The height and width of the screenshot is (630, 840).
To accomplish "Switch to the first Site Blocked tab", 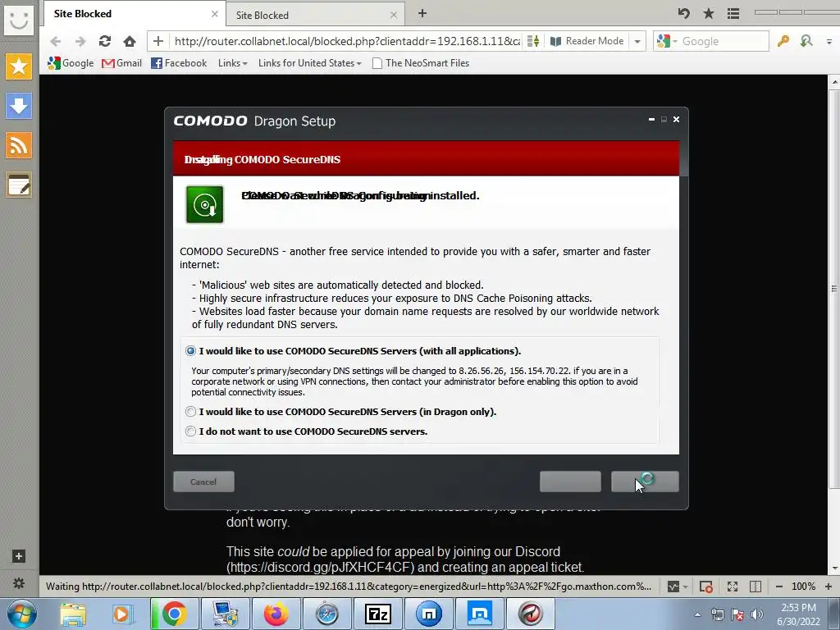I will coord(133,14).
